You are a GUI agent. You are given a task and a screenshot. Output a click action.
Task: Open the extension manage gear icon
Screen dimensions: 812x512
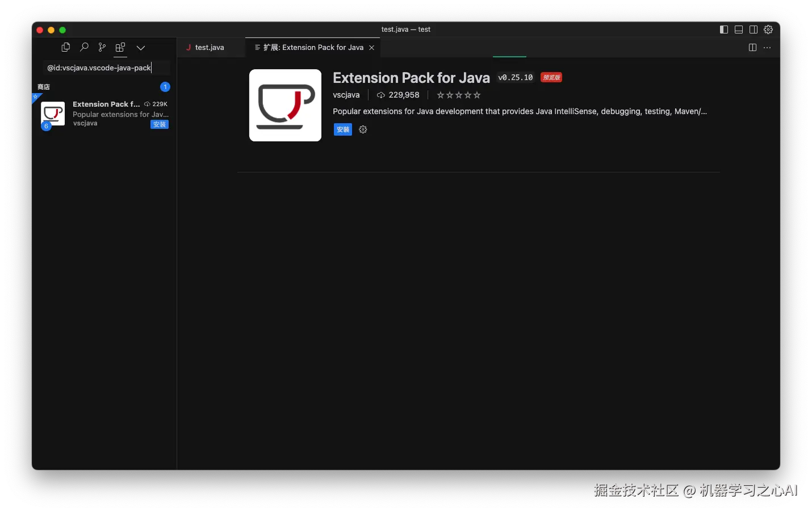pyautogui.click(x=363, y=129)
